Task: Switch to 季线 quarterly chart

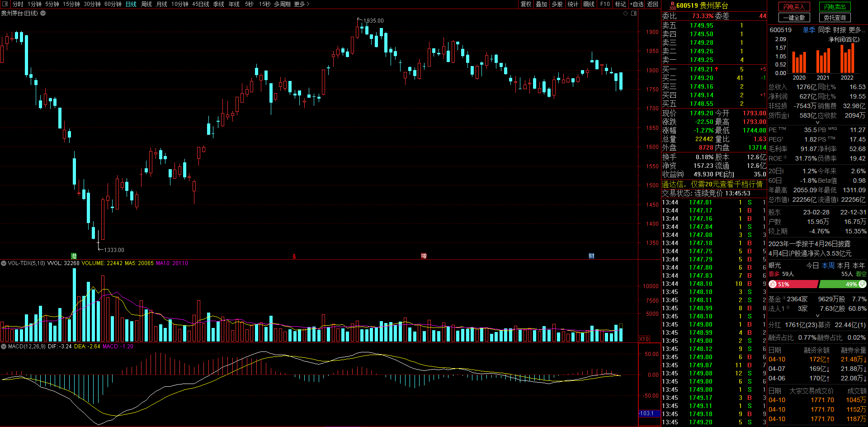Action: (x=219, y=4)
